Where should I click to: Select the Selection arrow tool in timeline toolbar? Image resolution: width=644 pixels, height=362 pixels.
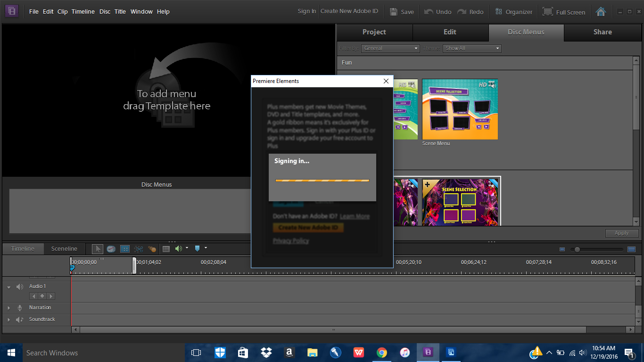click(x=98, y=249)
